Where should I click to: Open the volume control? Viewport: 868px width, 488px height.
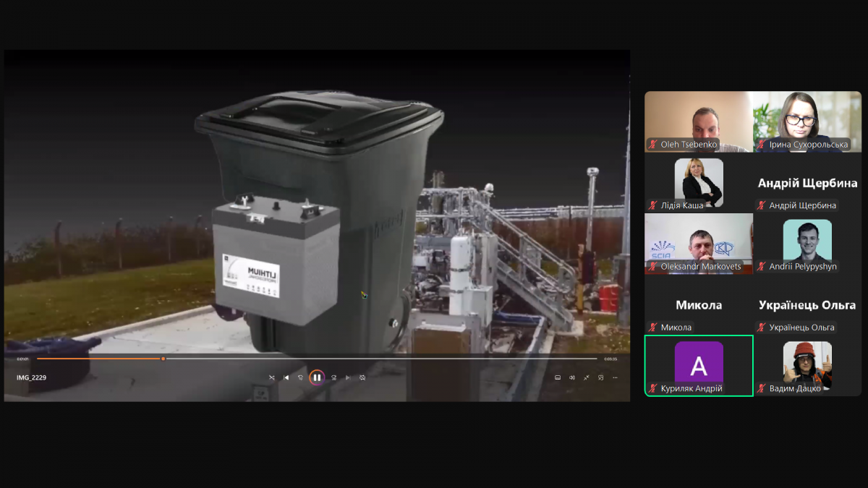click(x=572, y=377)
